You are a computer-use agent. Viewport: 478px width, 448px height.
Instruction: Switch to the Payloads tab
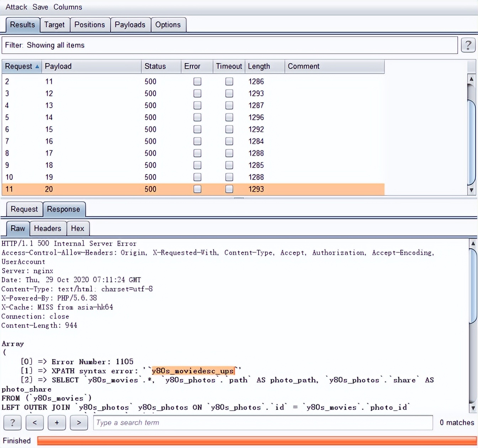pos(130,25)
